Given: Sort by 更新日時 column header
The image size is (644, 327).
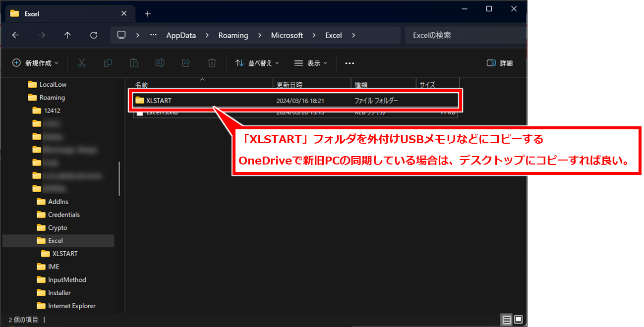Looking at the screenshot, I should pyautogui.click(x=312, y=85).
